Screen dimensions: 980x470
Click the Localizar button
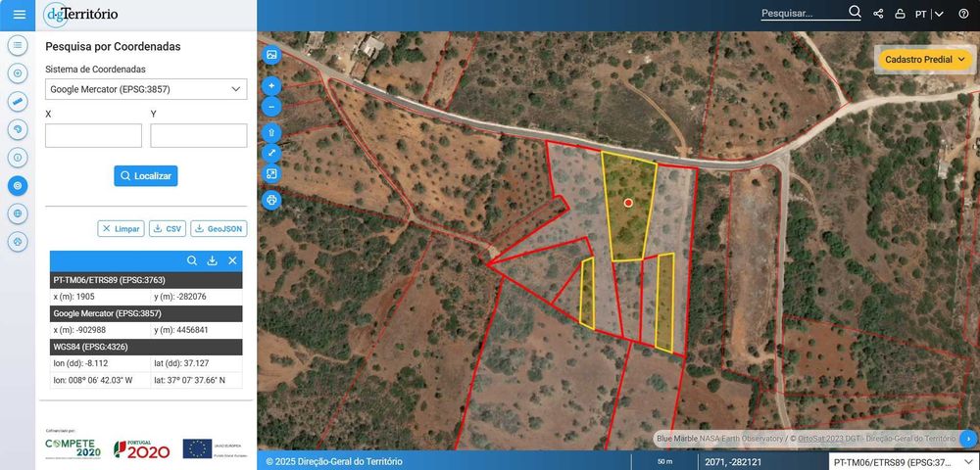[146, 176]
